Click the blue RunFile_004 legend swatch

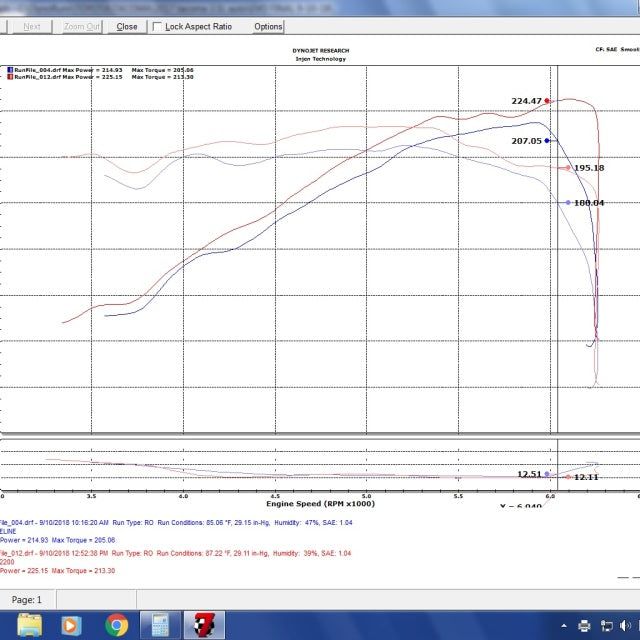(10, 70)
